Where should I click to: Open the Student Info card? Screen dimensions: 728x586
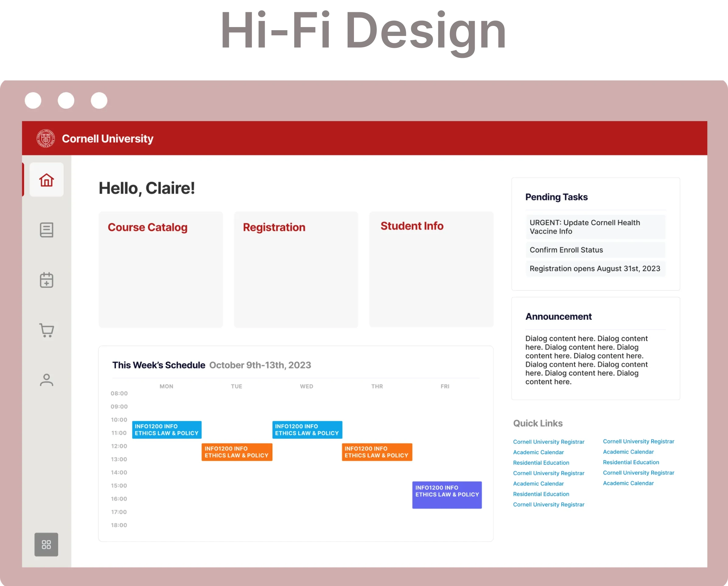(431, 269)
